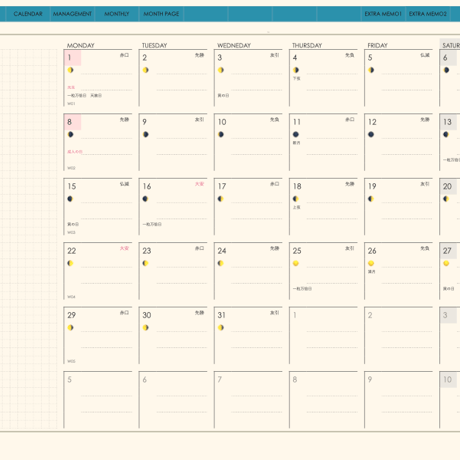
Task: Click the new moon icon on day 11
Action: pos(296,134)
